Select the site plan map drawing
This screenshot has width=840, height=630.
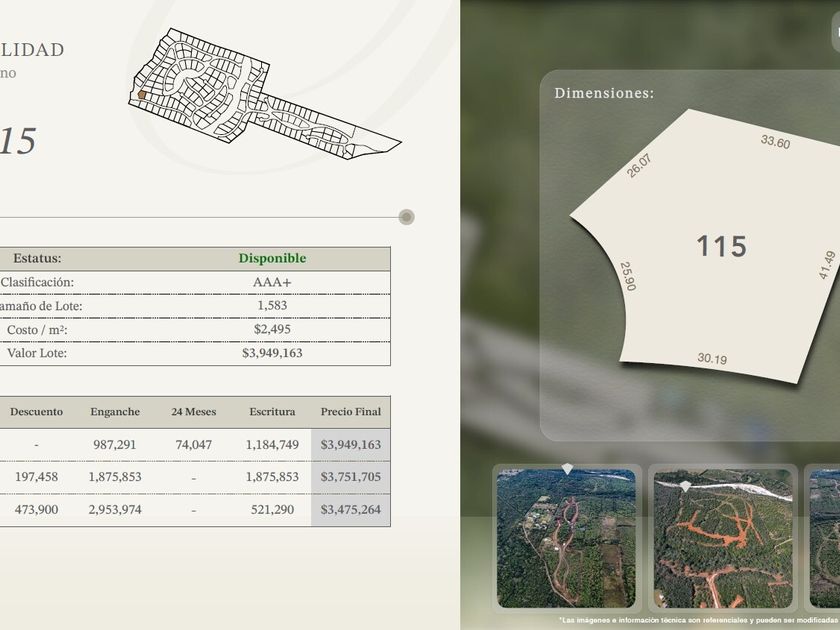[265, 94]
